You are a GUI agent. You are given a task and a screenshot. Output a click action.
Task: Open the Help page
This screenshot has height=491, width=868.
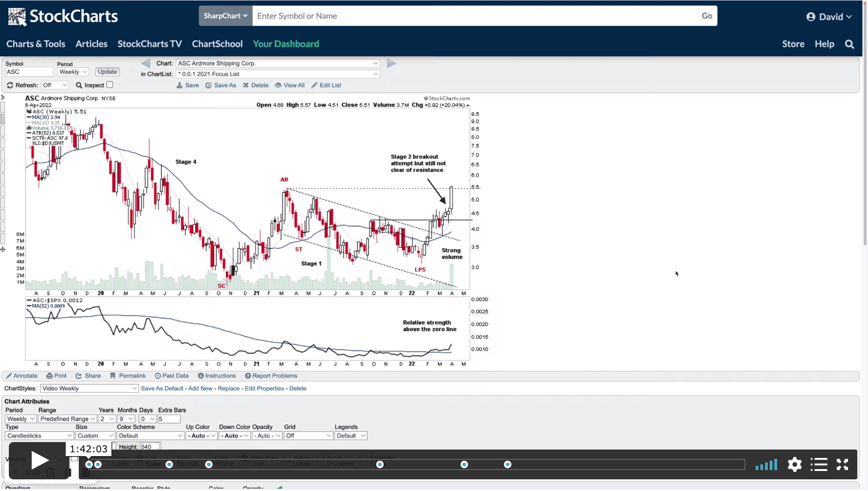(x=824, y=44)
